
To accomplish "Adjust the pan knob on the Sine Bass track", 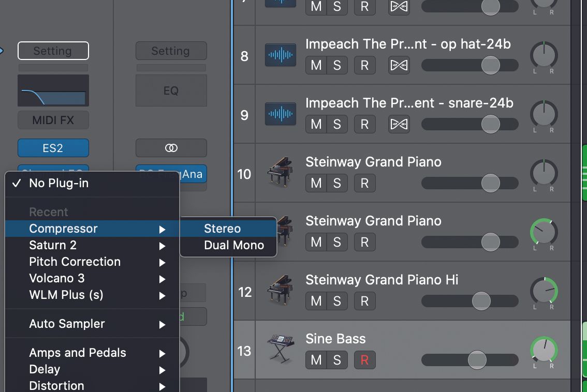I will point(544,351).
